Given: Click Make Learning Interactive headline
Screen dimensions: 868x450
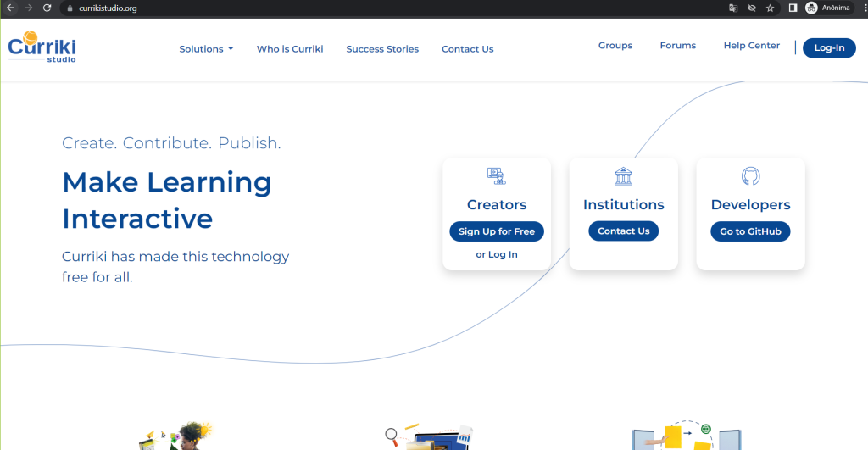Looking at the screenshot, I should 167,200.
